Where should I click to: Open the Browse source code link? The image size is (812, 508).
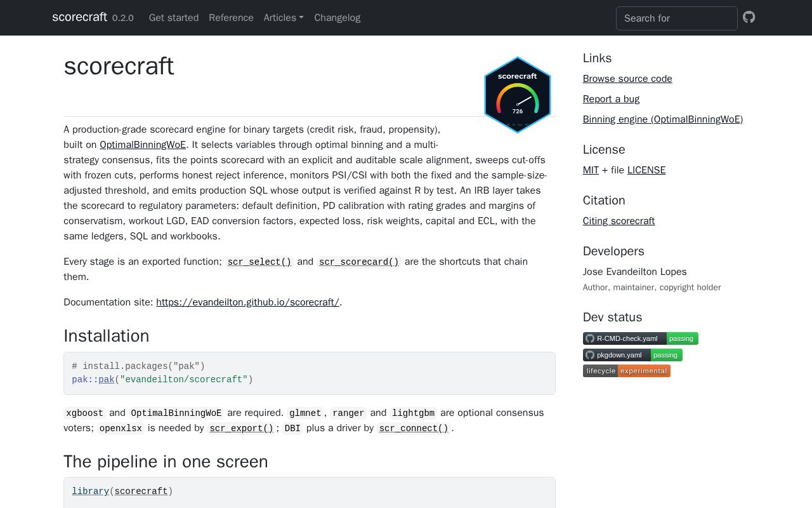pos(627,79)
